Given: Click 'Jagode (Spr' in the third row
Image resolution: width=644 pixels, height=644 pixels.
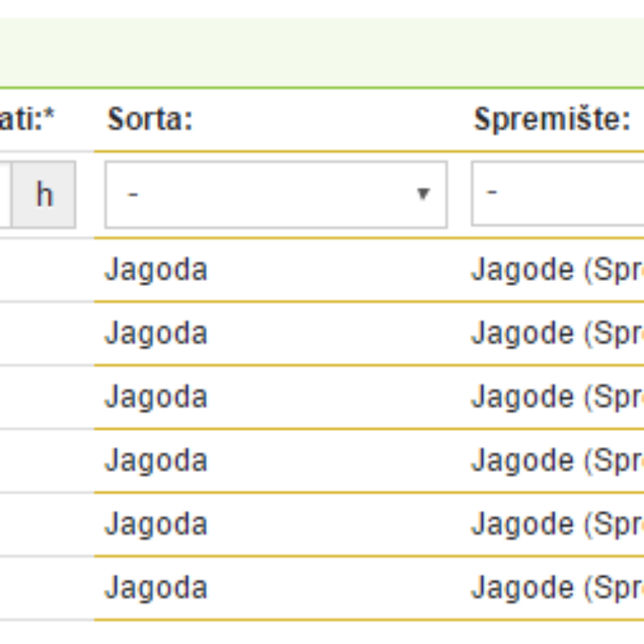Looking at the screenshot, I should (x=558, y=397).
